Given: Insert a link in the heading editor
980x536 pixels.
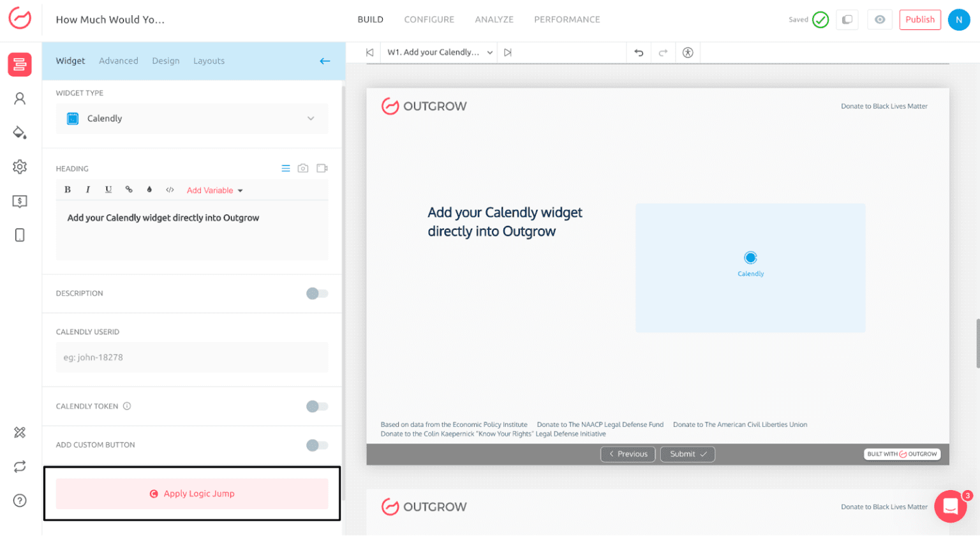Looking at the screenshot, I should 129,190.
